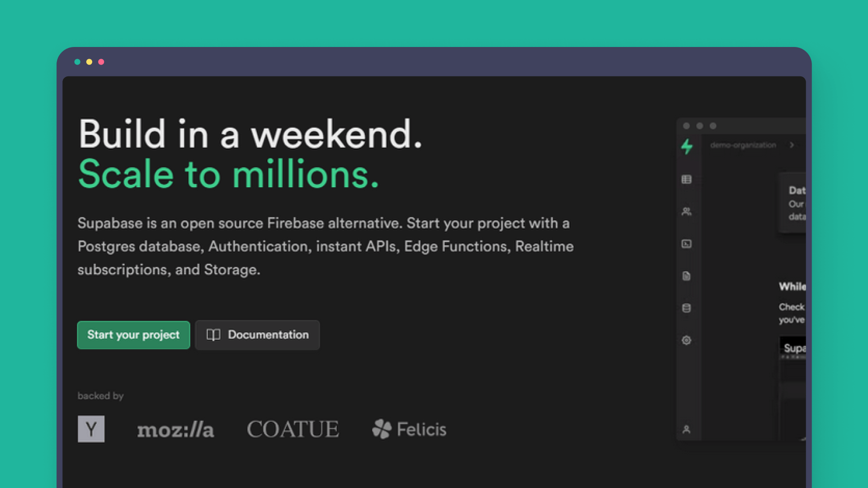Screen dimensions: 868x488
Task: Select the document icon in sidebar
Action: coord(687,276)
